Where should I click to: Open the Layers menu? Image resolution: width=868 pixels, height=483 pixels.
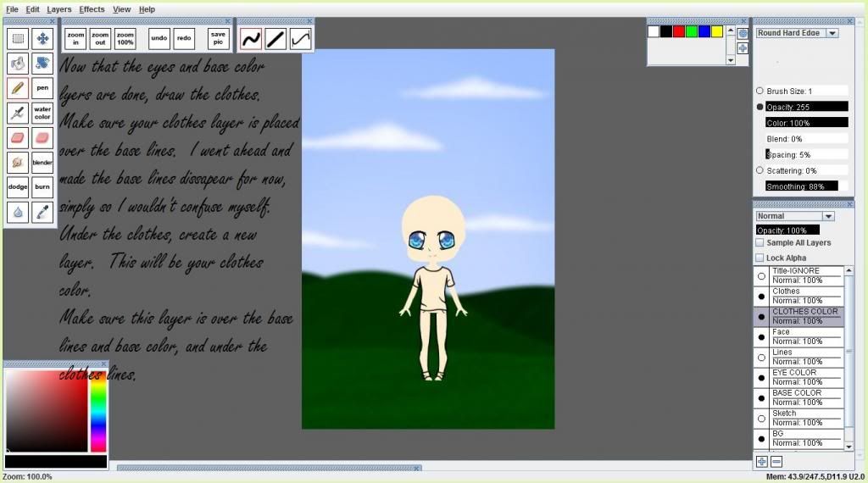(59, 9)
